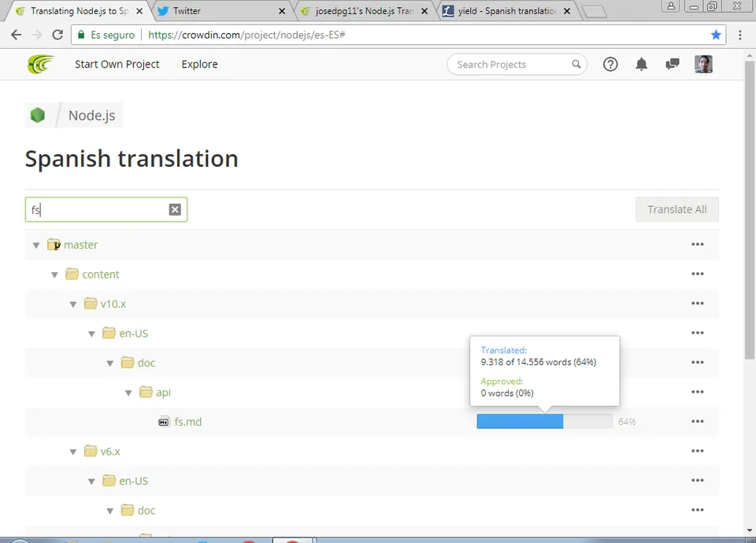
Task: Open the Chrome three-dot menu
Action: pyautogui.click(x=740, y=35)
